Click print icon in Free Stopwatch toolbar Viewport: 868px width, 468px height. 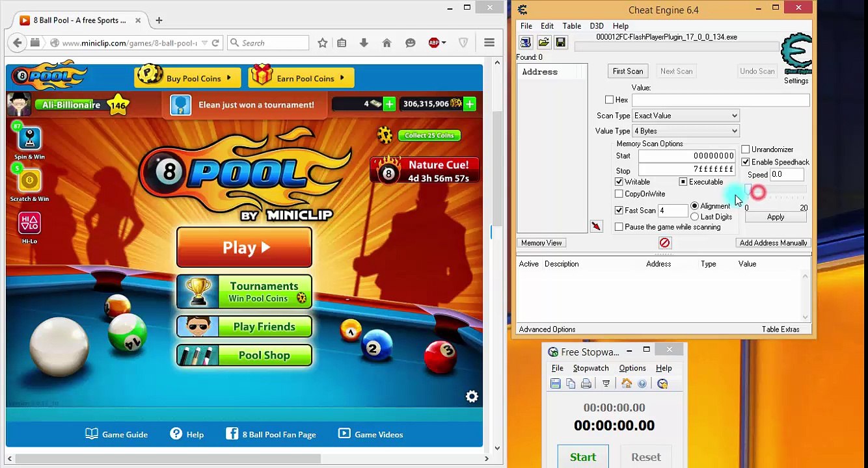[586, 383]
